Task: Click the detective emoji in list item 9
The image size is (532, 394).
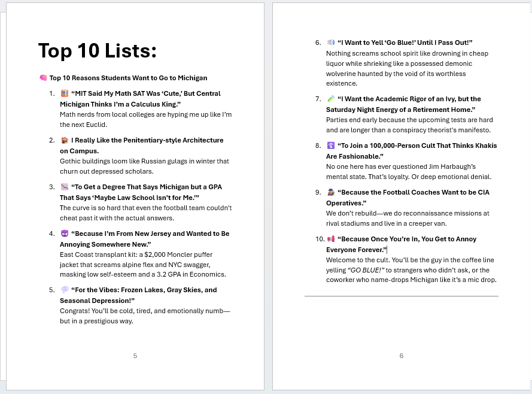Action: 331,192
